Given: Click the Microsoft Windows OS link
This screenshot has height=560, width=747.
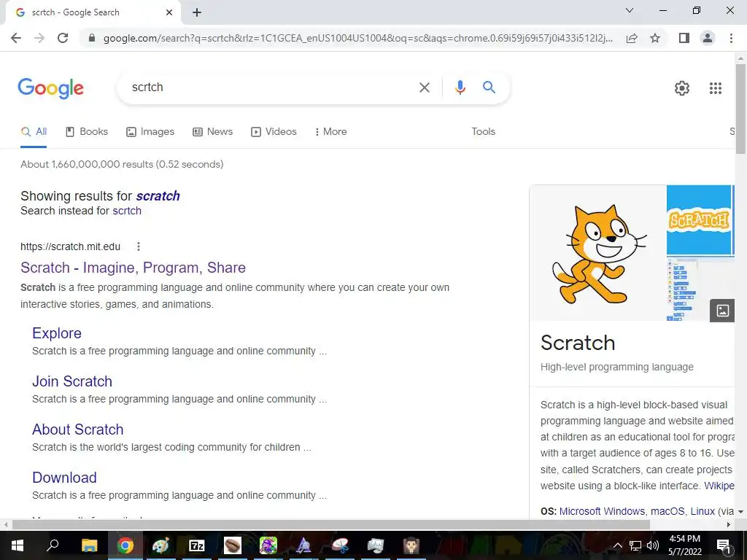Looking at the screenshot, I should pyautogui.click(x=602, y=511).
